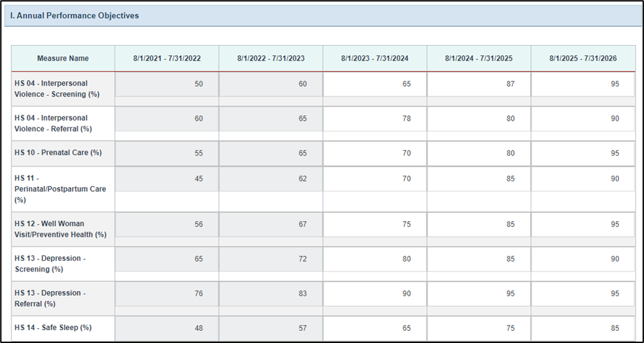Screen dimensions: 644x343
Task: Select Safe Sleep 2022-2023 value 57
Action: [270, 328]
